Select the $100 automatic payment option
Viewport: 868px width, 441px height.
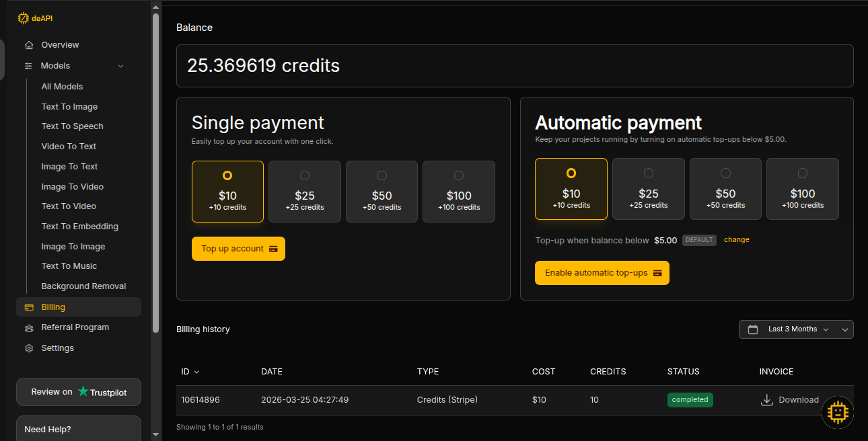point(803,189)
